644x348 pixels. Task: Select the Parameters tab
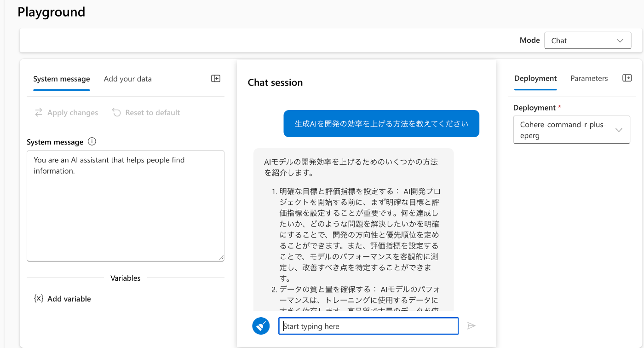589,78
